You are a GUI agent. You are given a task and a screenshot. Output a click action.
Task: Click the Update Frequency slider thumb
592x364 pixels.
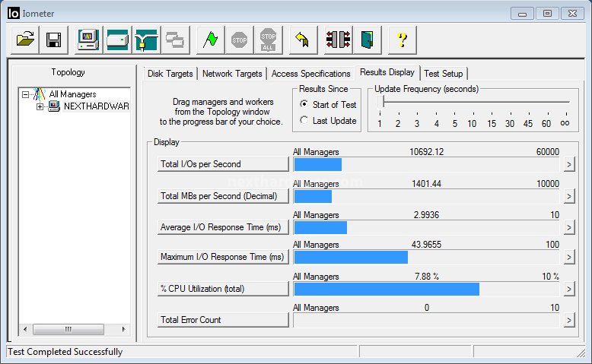click(380, 103)
